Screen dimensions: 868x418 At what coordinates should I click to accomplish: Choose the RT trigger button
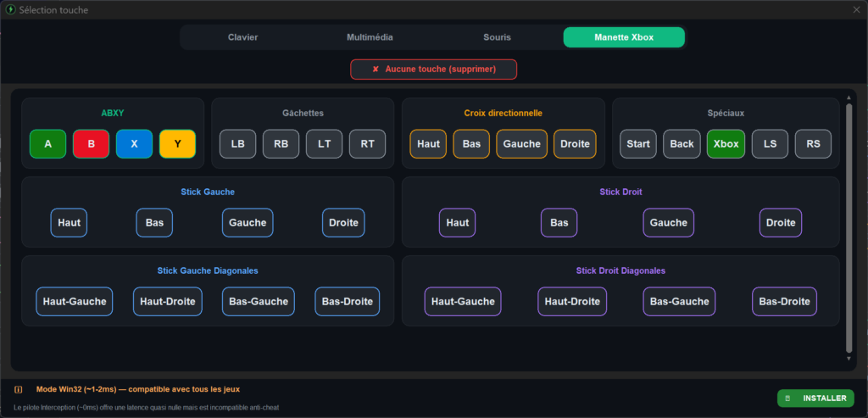(x=368, y=144)
